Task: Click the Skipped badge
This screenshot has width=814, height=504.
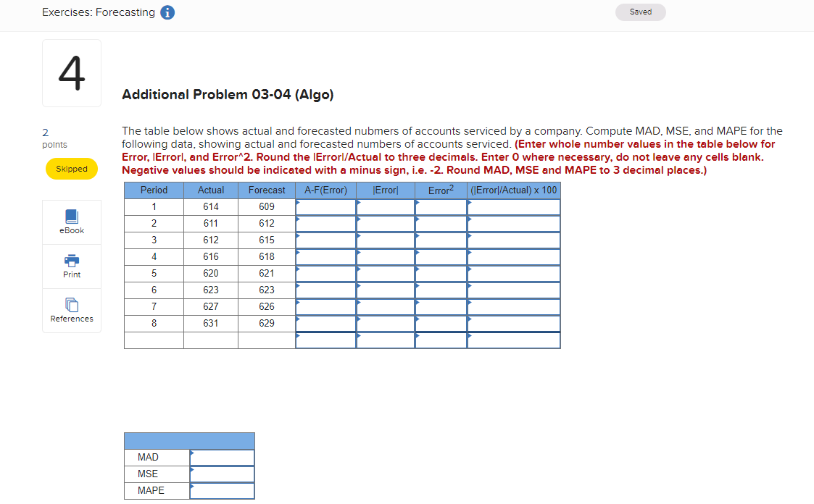Action: [71, 168]
